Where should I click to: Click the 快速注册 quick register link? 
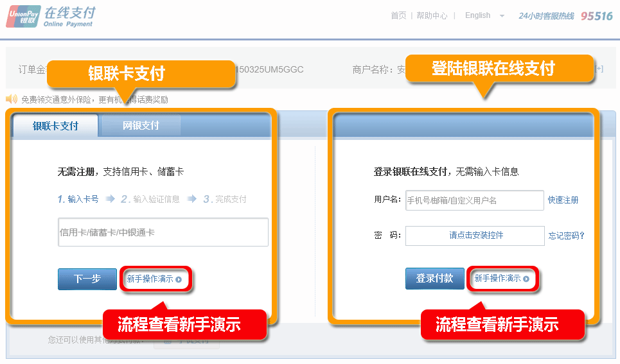coord(563,200)
